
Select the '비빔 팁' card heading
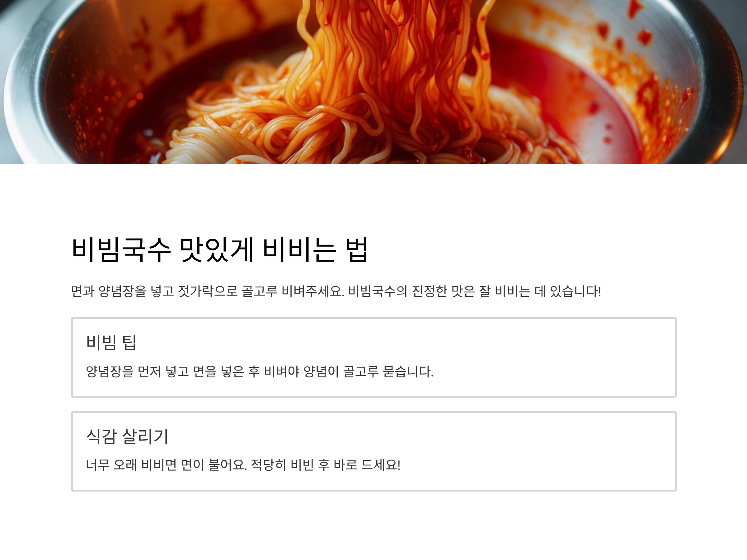[111, 342]
